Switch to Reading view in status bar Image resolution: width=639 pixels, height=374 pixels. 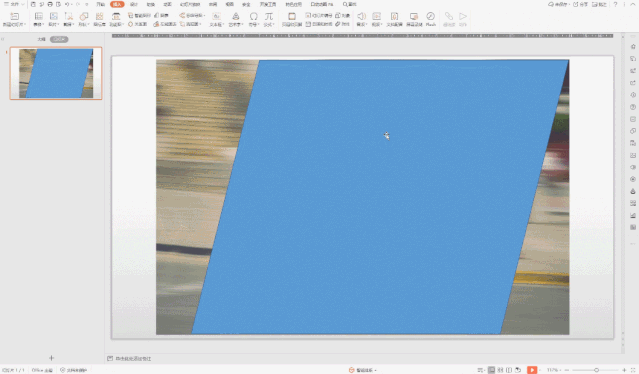[x=509, y=370]
